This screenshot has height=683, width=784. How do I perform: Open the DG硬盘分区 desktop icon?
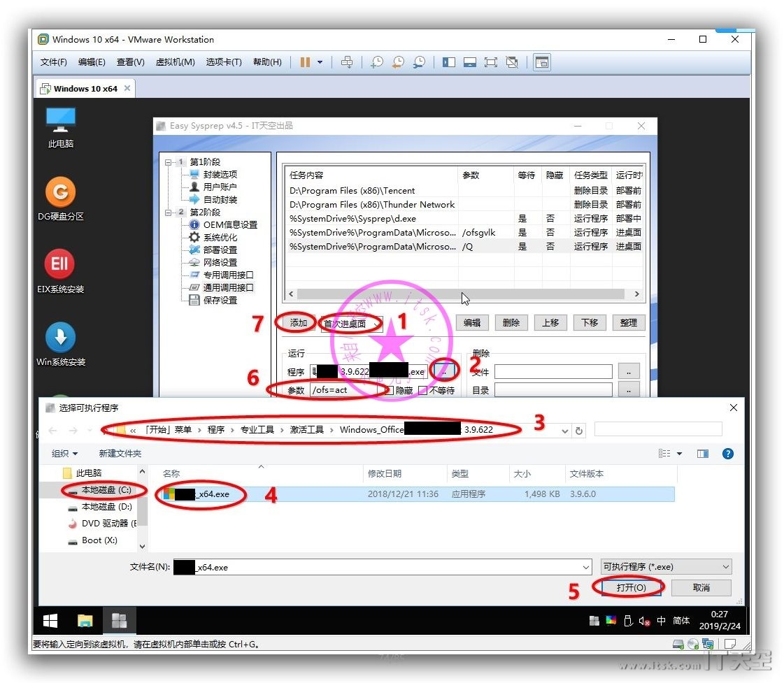pos(61,199)
